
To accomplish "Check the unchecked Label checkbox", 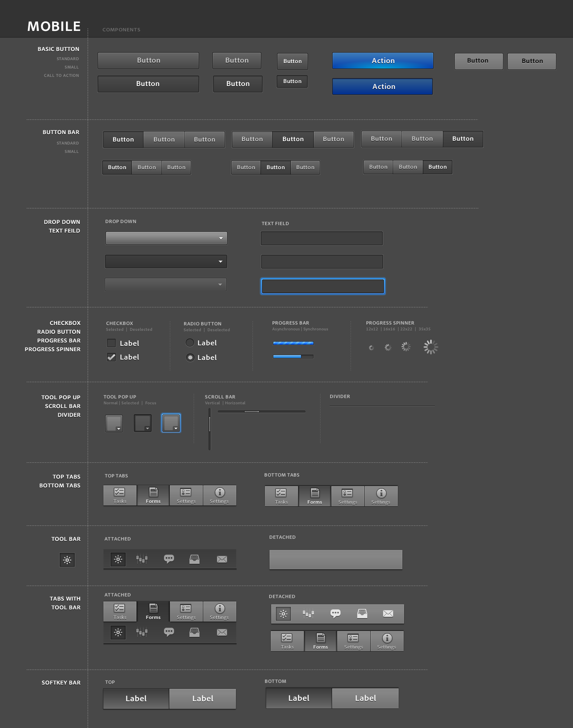I will [x=111, y=343].
